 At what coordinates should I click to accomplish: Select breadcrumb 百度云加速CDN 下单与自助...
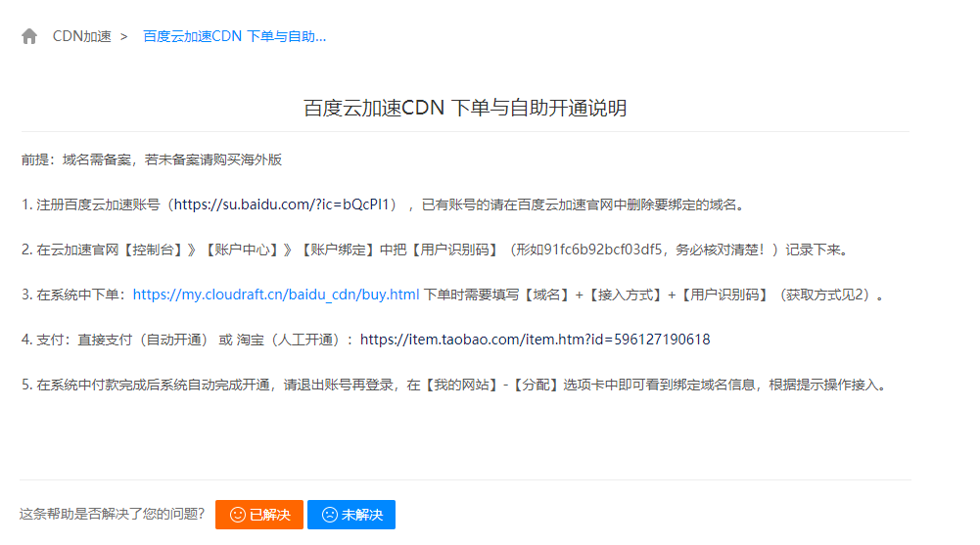pyautogui.click(x=234, y=36)
